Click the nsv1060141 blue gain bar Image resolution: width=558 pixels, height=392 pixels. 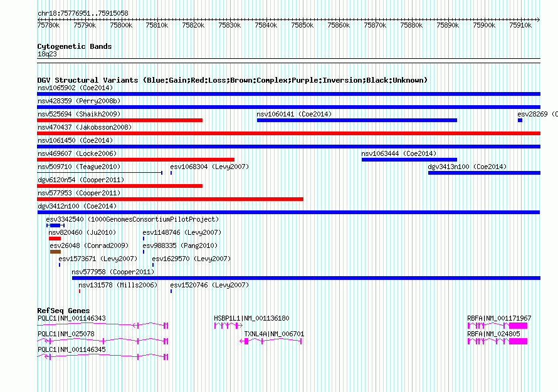click(x=357, y=120)
